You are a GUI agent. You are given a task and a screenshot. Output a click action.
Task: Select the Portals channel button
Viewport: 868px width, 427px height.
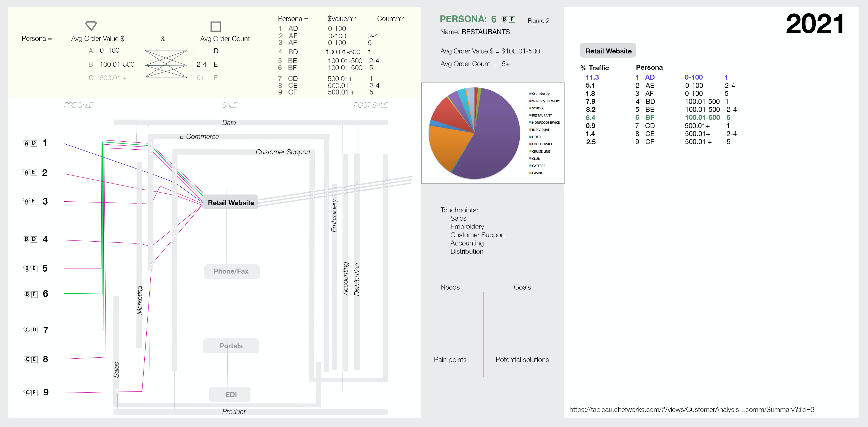(231, 346)
